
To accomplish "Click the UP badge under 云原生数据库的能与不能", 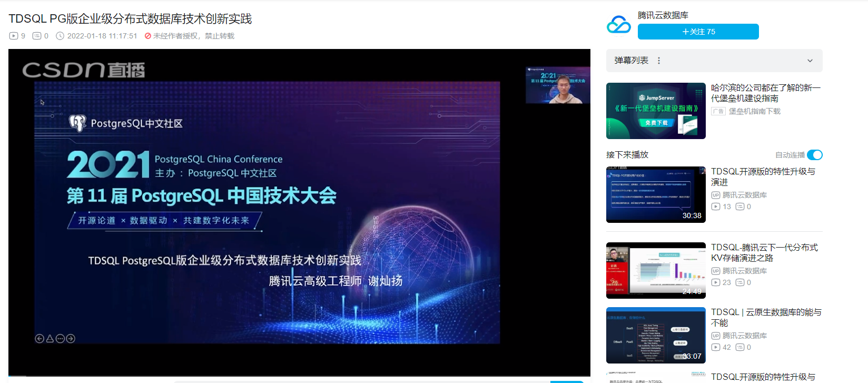I will 715,336.
